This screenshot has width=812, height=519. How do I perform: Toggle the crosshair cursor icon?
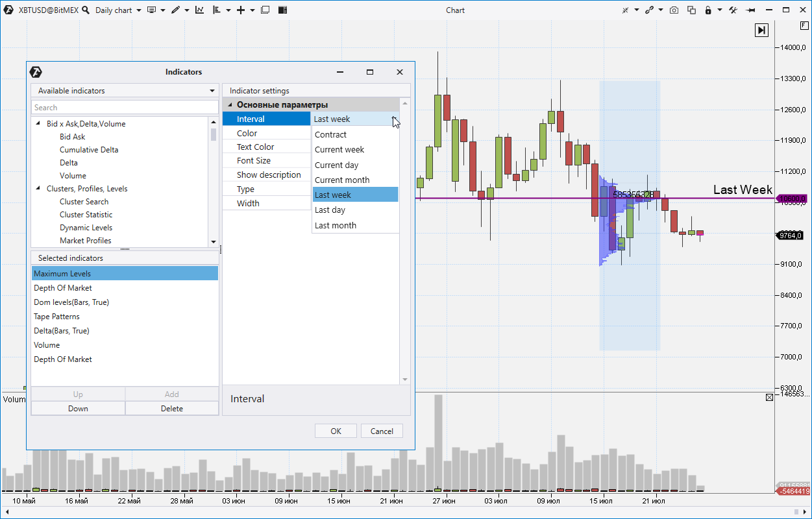[626, 10]
